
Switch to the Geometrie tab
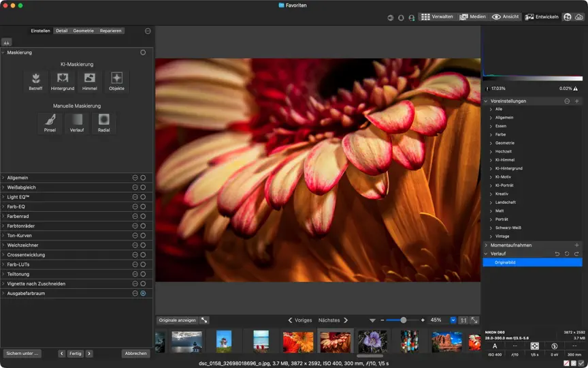pyautogui.click(x=83, y=31)
